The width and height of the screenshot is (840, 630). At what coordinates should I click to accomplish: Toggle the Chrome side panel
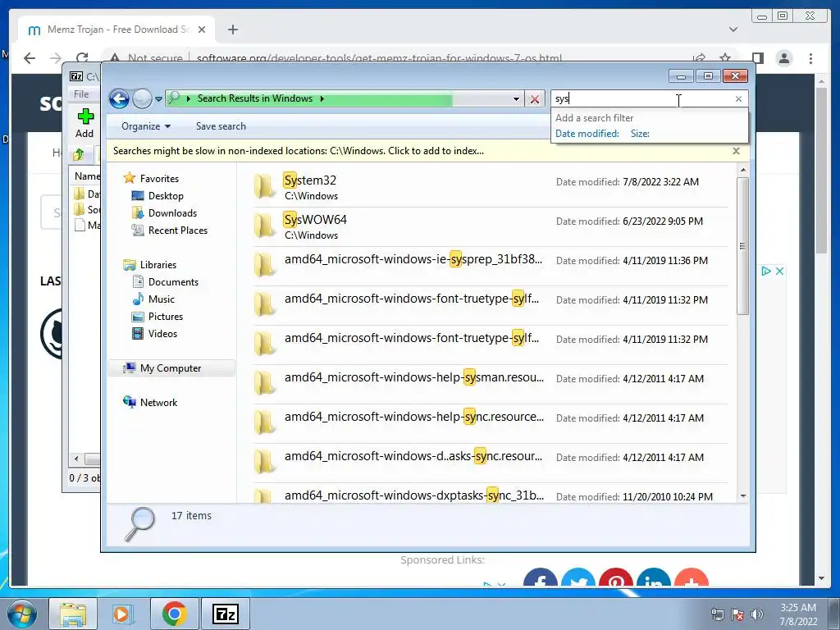click(757, 58)
